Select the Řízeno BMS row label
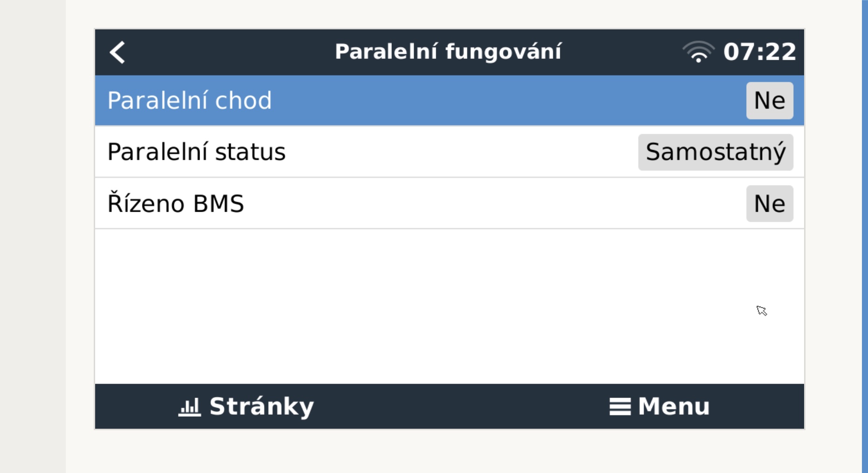868x473 pixels. (x=176, y=204)
